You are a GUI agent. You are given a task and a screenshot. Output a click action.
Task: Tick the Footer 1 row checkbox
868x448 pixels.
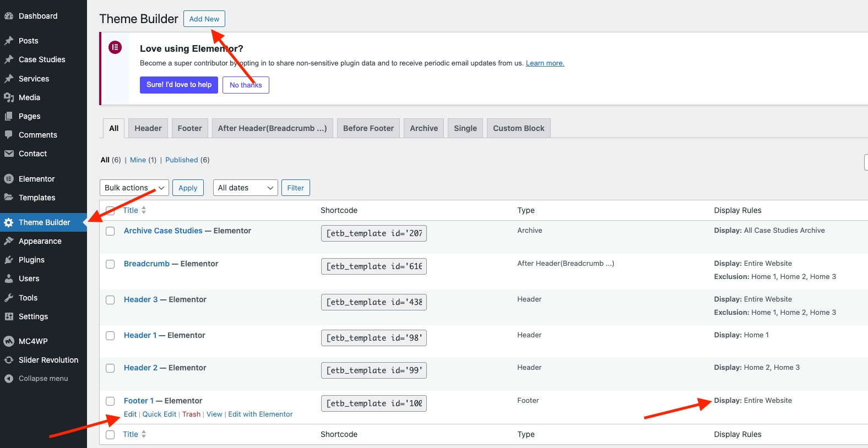pyautogui.click(x=110, y=401)
